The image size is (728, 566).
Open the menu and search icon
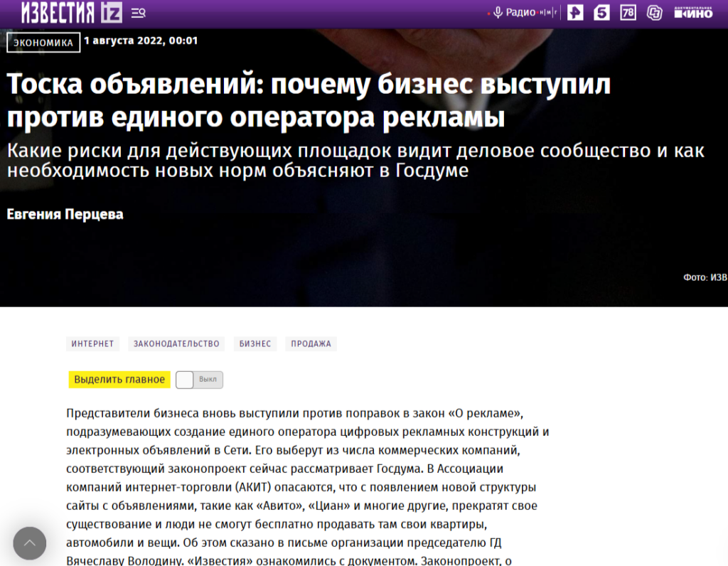click(x=139, y=13)
